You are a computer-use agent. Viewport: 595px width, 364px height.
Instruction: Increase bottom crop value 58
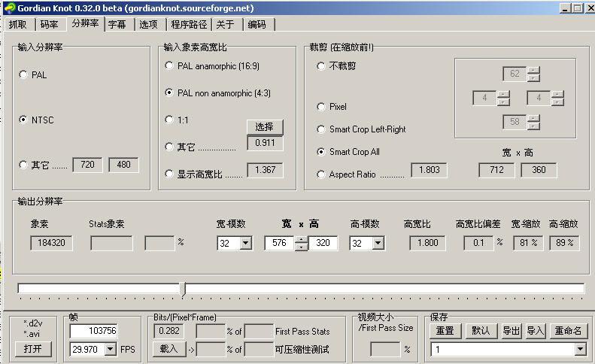(533, 118)
